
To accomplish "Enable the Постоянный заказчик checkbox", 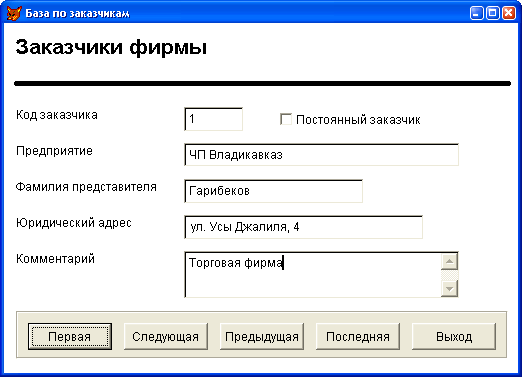I will 286,119.
